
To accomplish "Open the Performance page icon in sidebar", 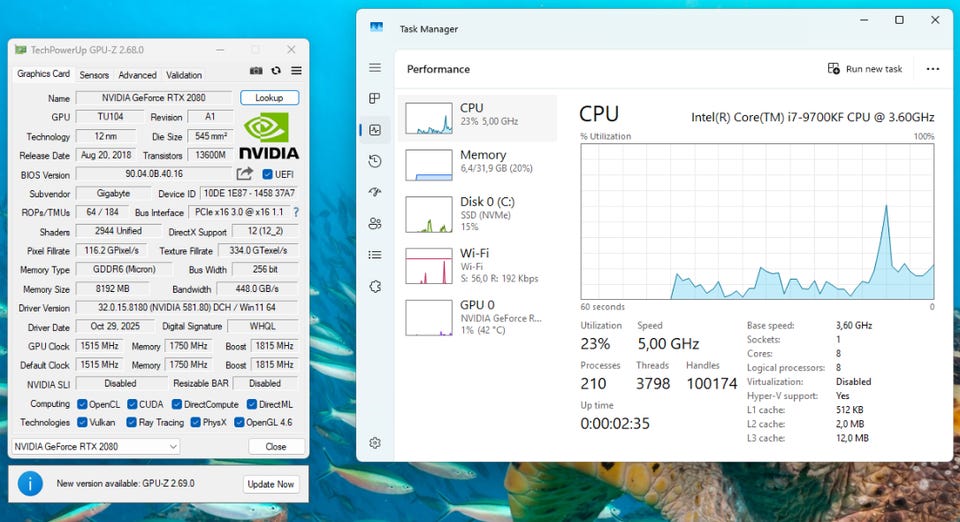I will (x=375, y=130).
